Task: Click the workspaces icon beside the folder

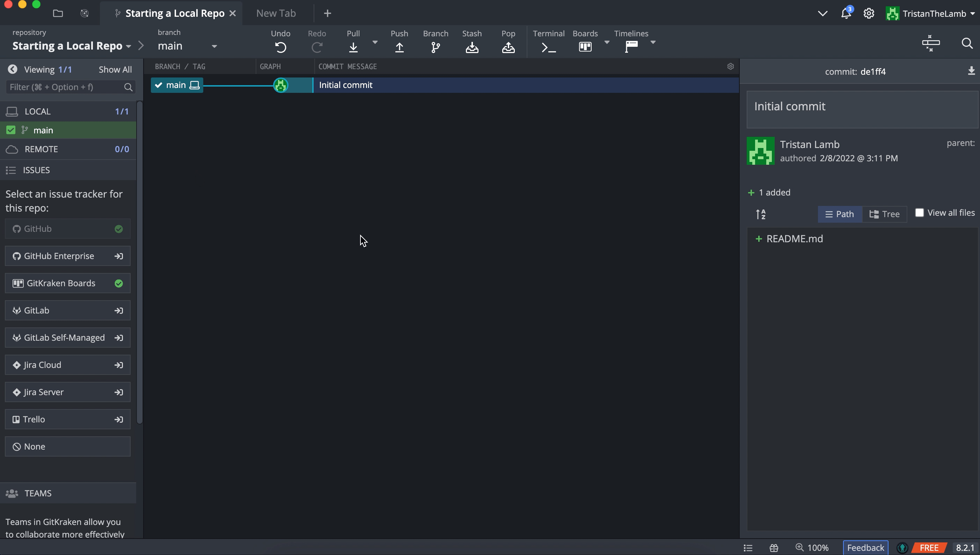Action: pos(85,13)
